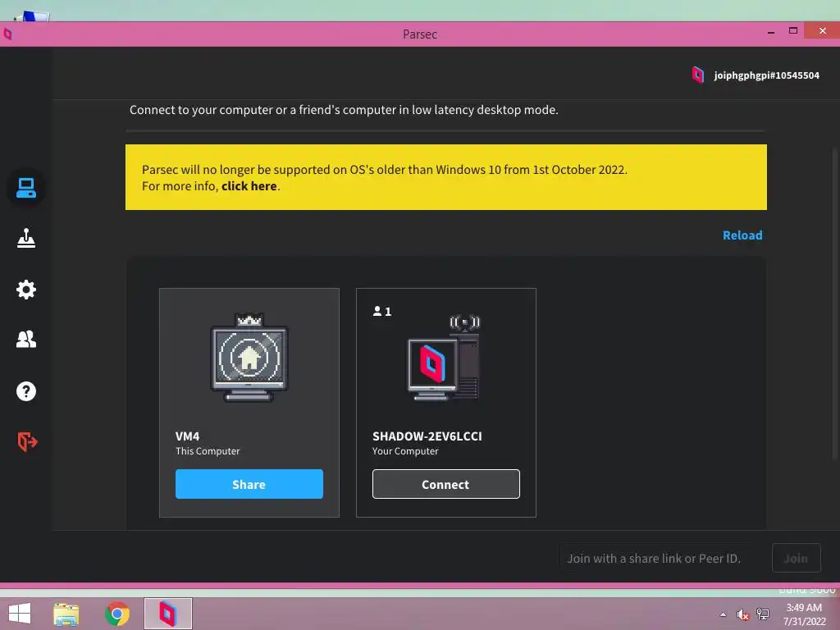Click the red Log out icon
840x630 pixels.
27,441
